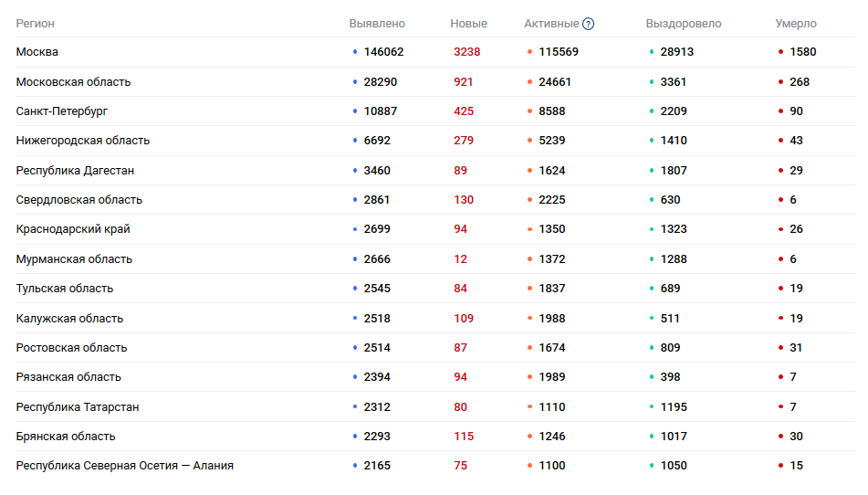Open Нижегородская область row
Image resolution: width=868 pixels, height=495 pixels.
pyautogui.click(x=83, y=141)
